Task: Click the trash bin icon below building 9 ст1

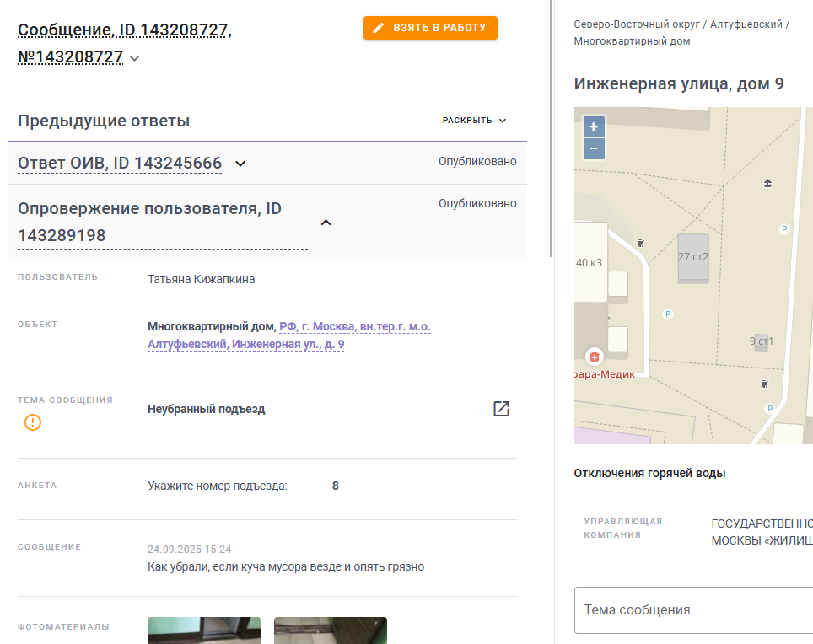Action: coord(764,384)
